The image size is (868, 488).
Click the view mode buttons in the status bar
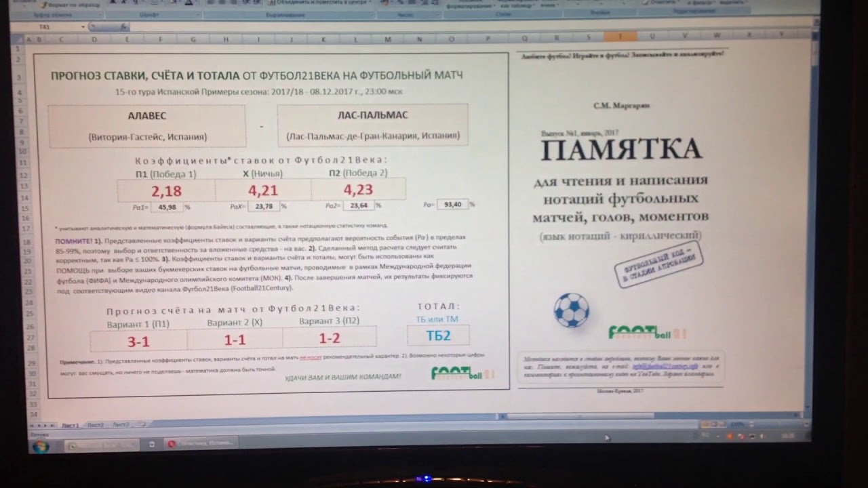coord(713,424)
